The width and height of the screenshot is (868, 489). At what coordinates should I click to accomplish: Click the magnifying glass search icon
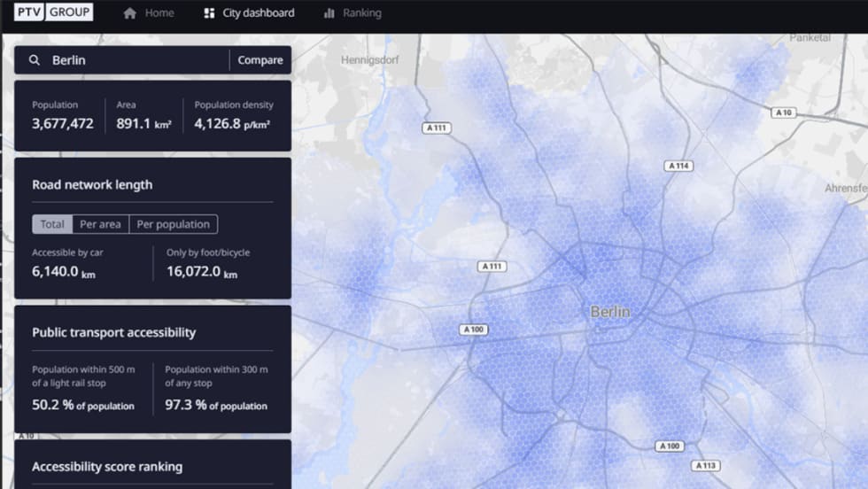(35, 60)
